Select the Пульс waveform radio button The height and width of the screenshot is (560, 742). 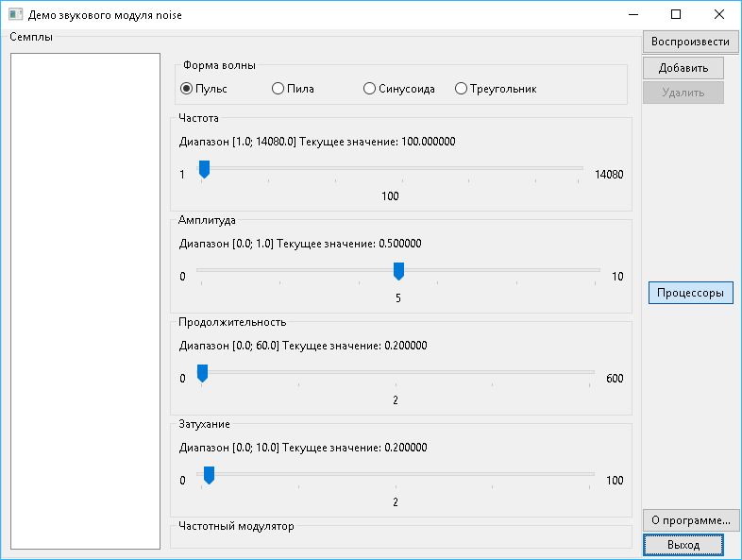[x=187, y=89]
